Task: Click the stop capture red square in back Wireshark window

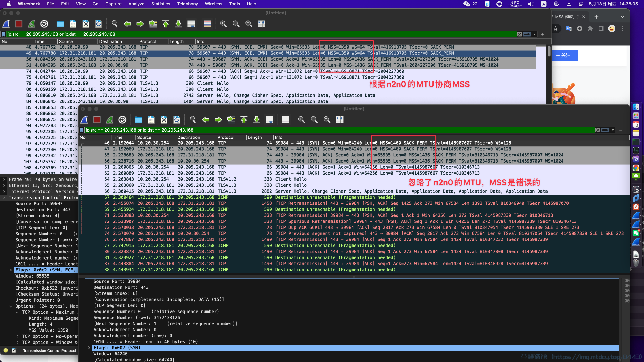Action: tap(19, 24)
